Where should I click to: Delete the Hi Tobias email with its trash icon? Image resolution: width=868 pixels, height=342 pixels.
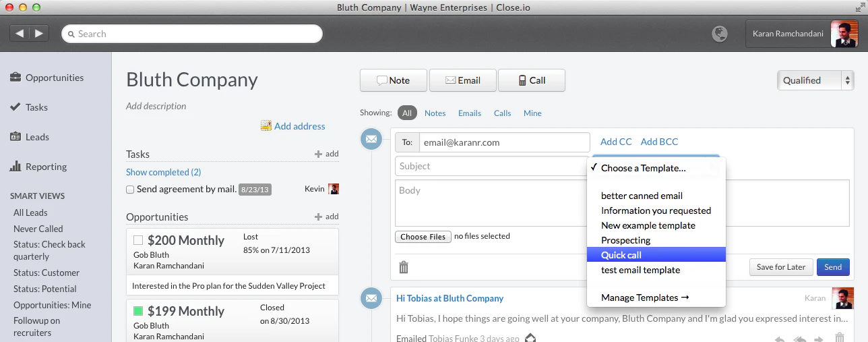(x=840, y=338)
